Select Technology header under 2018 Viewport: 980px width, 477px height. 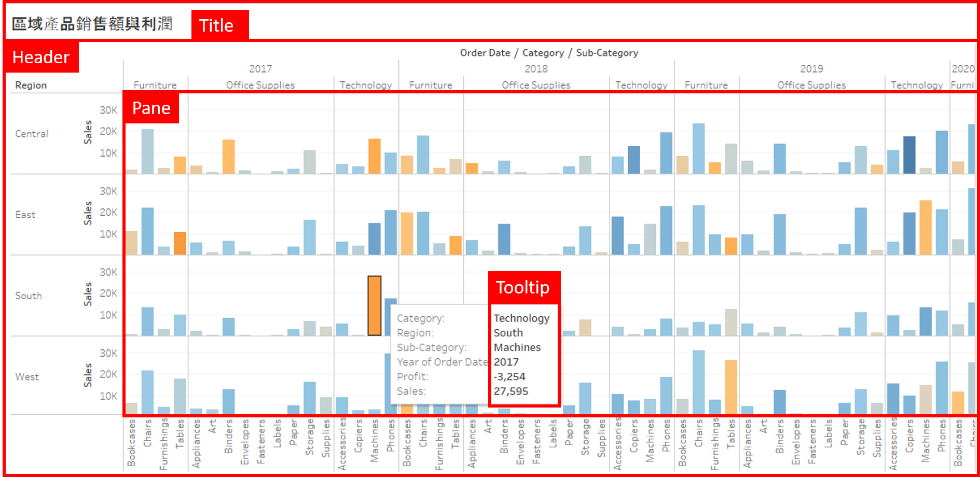point(641,85)
